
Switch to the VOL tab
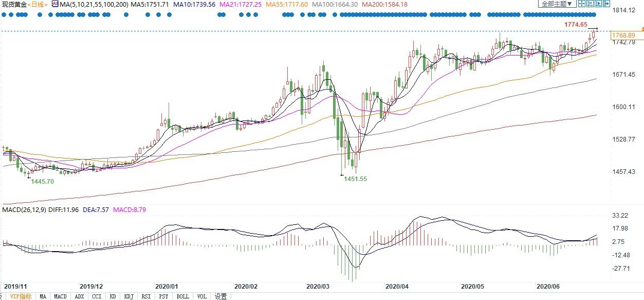202,296
